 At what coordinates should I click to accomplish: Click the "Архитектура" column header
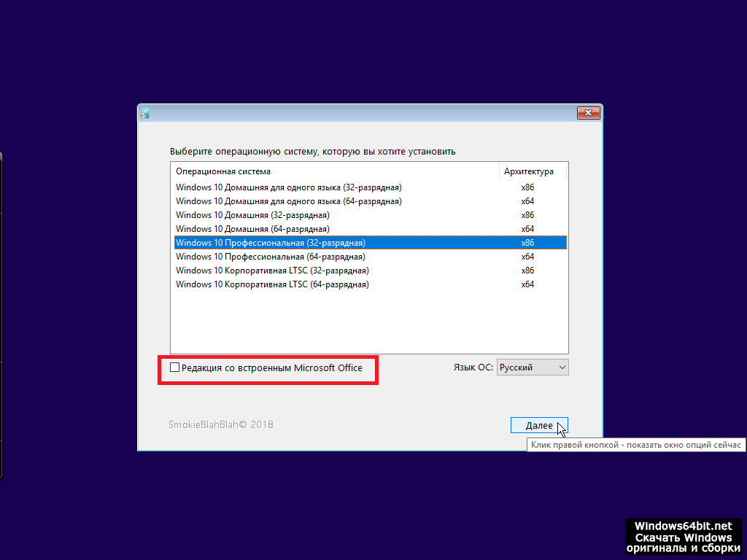[x=528, y=172]
